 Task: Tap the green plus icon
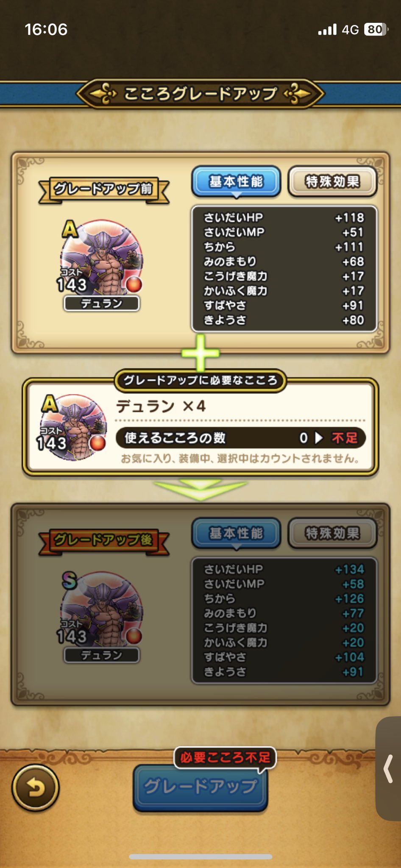tap(200, 353)
